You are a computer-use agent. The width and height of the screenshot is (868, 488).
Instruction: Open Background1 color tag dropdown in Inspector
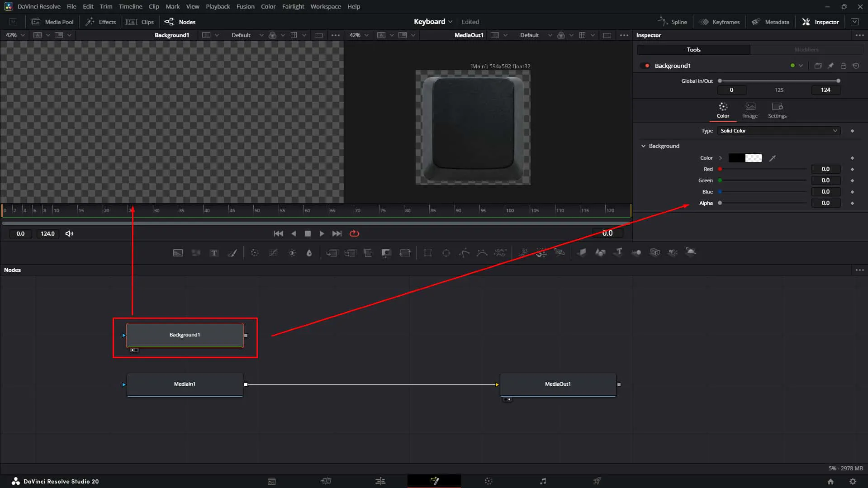[801, 66]
